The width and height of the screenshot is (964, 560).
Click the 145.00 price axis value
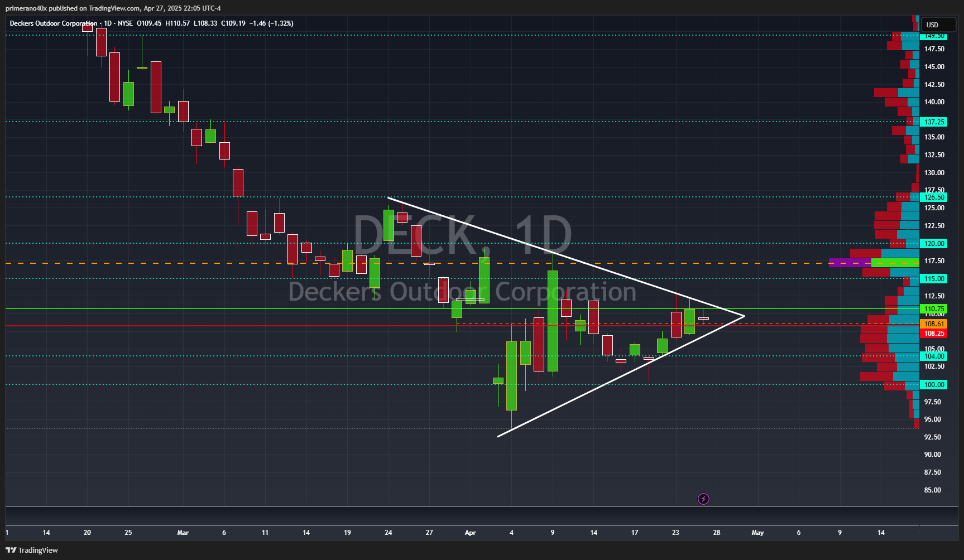[x=934, y=66]
